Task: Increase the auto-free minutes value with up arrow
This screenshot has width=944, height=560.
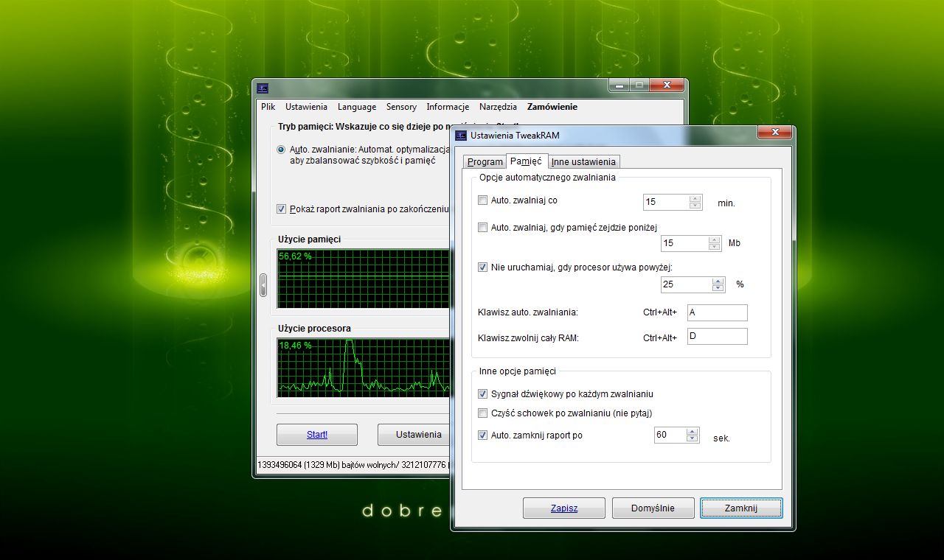Action: [x=695, y=198]
